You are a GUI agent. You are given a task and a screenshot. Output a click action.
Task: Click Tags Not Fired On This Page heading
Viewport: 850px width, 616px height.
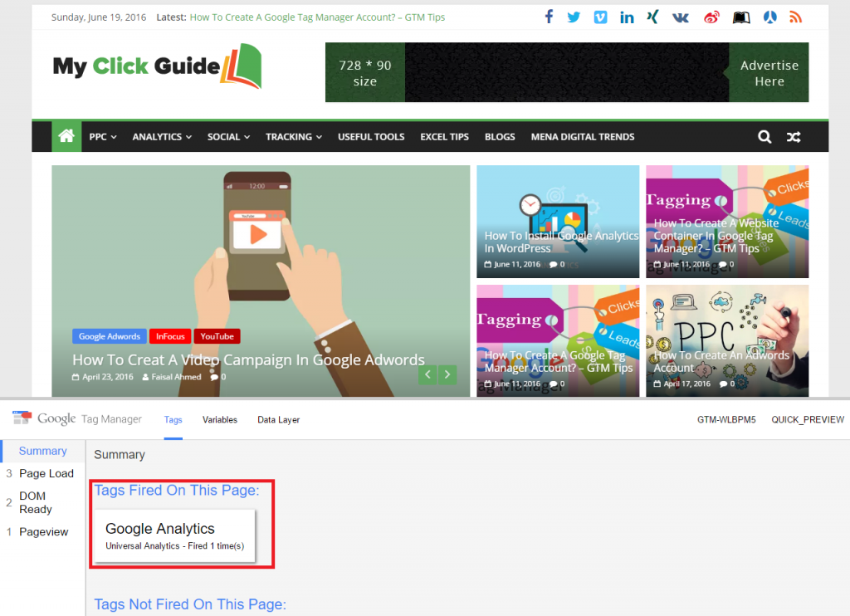tap(190, 604)
